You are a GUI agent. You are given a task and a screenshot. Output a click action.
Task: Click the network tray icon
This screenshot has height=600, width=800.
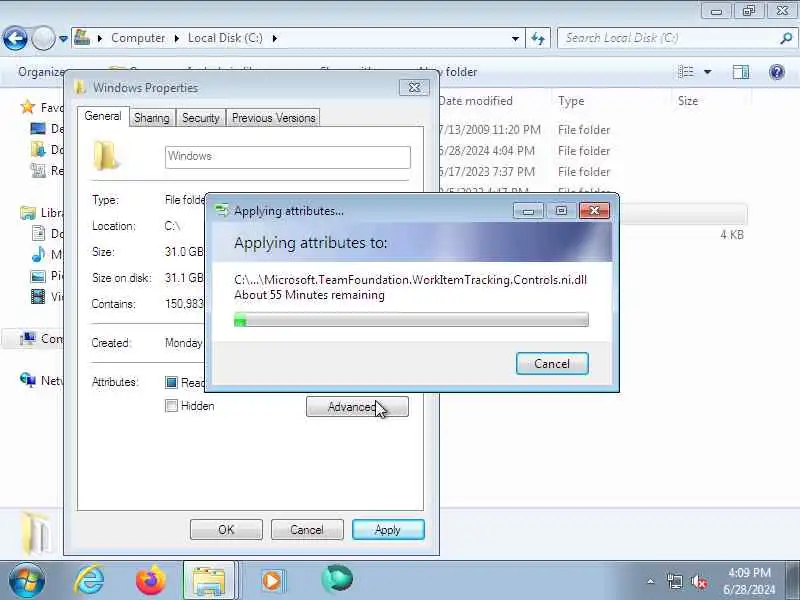pos(675,581)
